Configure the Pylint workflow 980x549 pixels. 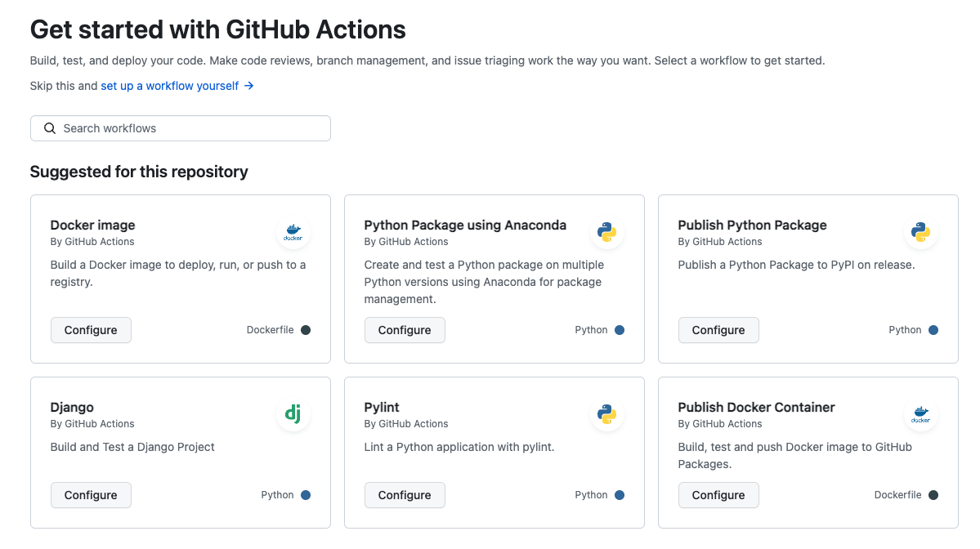405,495
